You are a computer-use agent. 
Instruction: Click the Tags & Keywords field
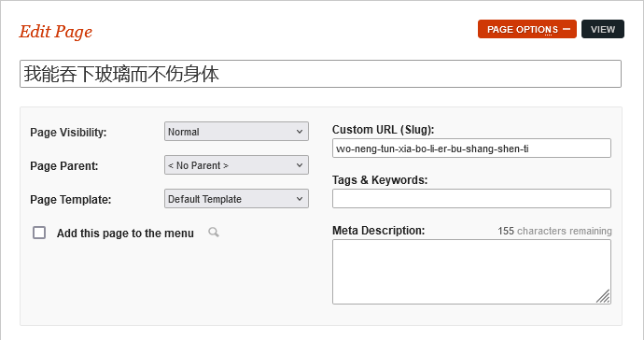tap(471, 199)
